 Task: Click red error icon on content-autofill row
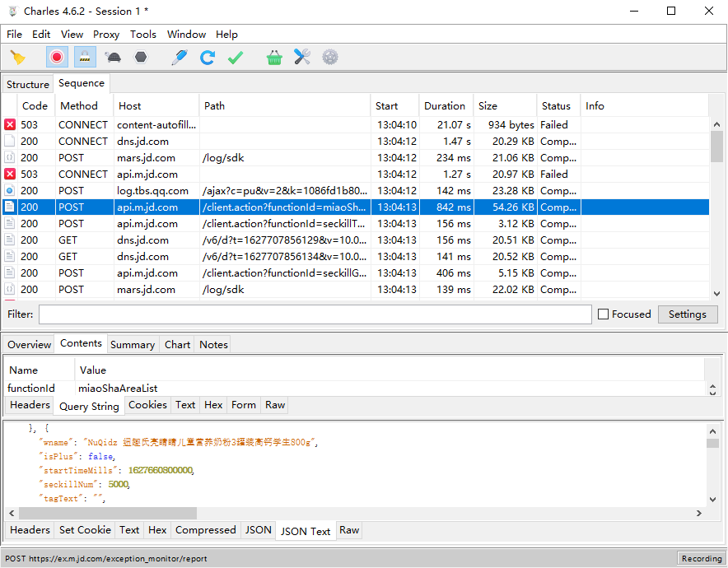click(x=10, y=124)
